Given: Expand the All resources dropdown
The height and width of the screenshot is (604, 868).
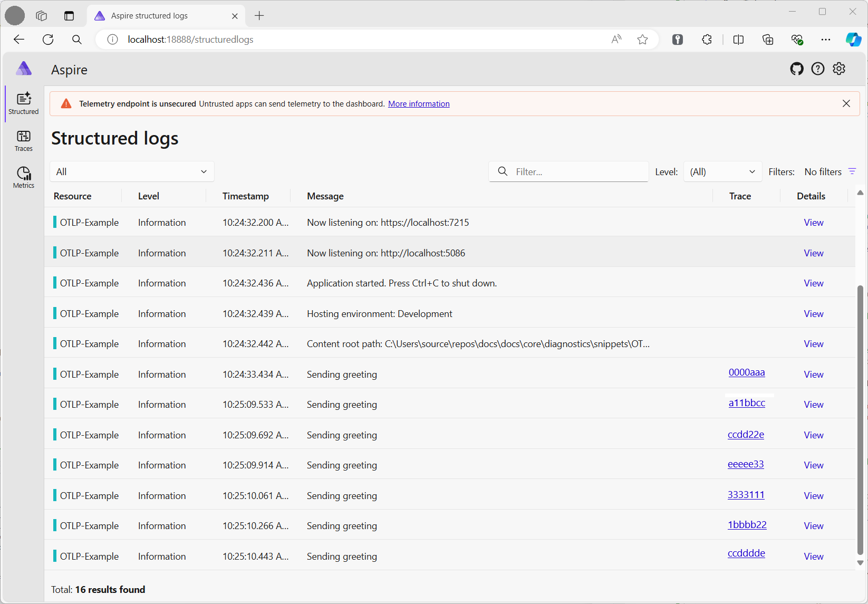Looking at the screenshot, I should pyautogui.click(x=132, y=172).
